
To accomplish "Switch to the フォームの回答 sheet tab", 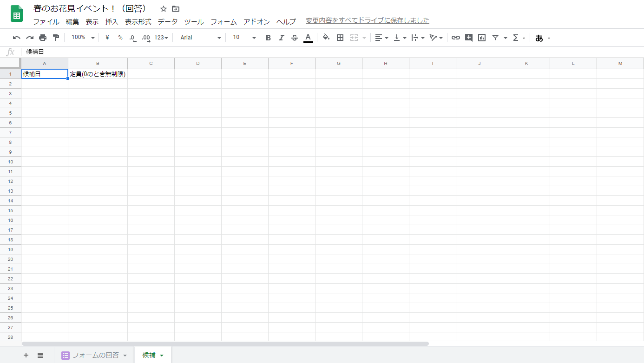I will [x=95, y=355].
